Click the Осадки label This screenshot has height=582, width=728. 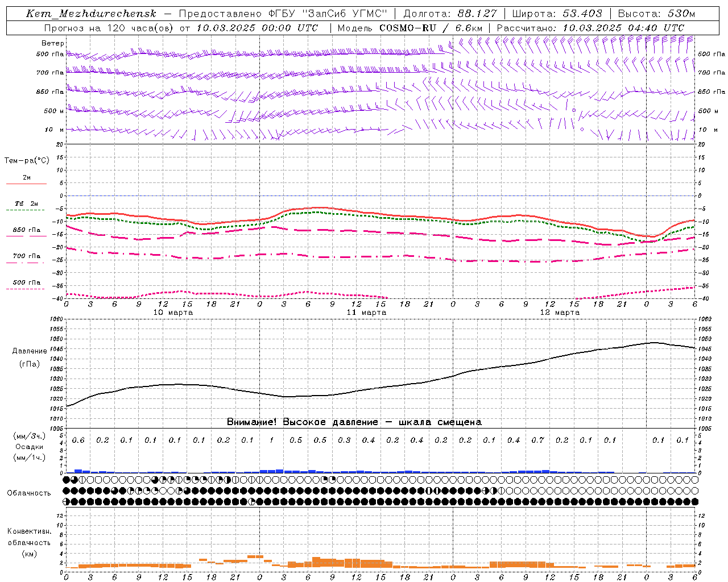point(29,447)
